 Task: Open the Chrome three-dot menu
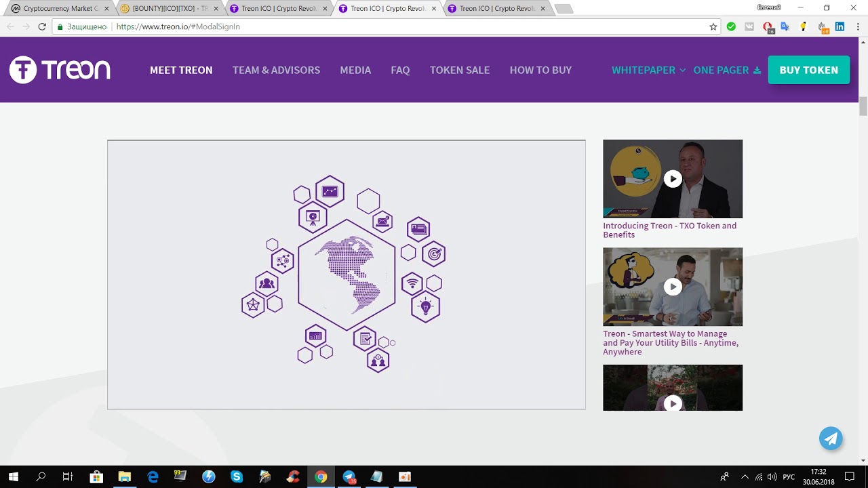858,26
